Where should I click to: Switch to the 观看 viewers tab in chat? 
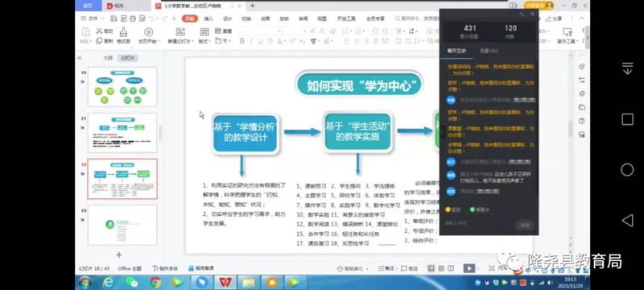click(x=489, y=51)
